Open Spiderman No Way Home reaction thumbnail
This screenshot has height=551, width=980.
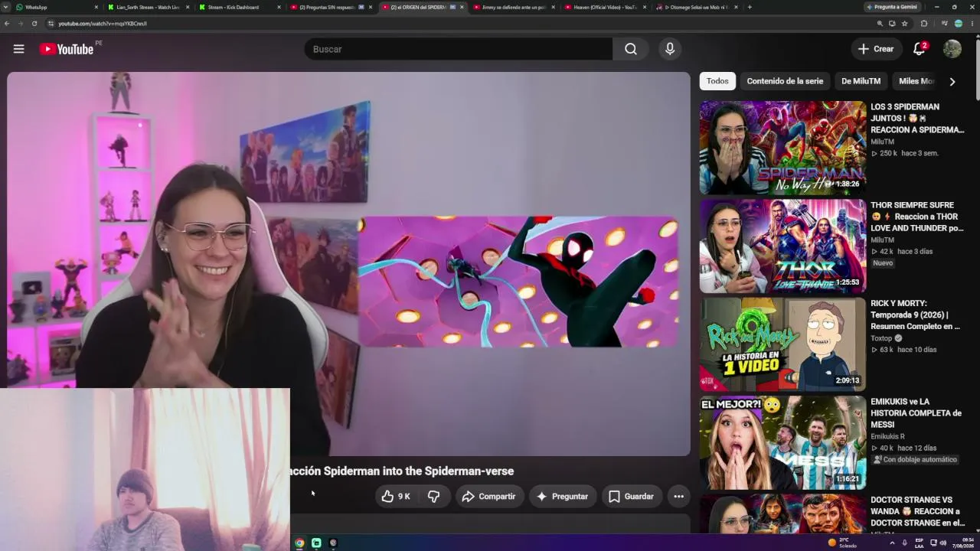(x=782, y=148)
